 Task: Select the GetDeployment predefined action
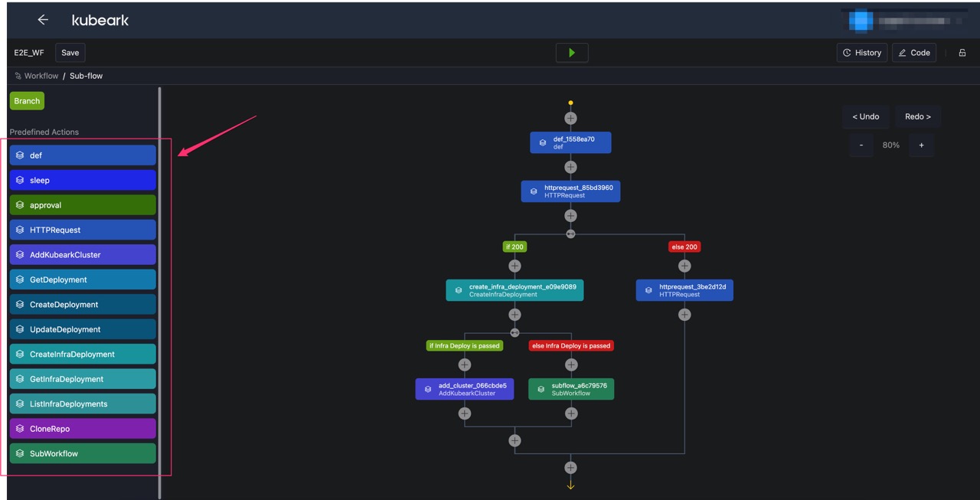[83, 279]
